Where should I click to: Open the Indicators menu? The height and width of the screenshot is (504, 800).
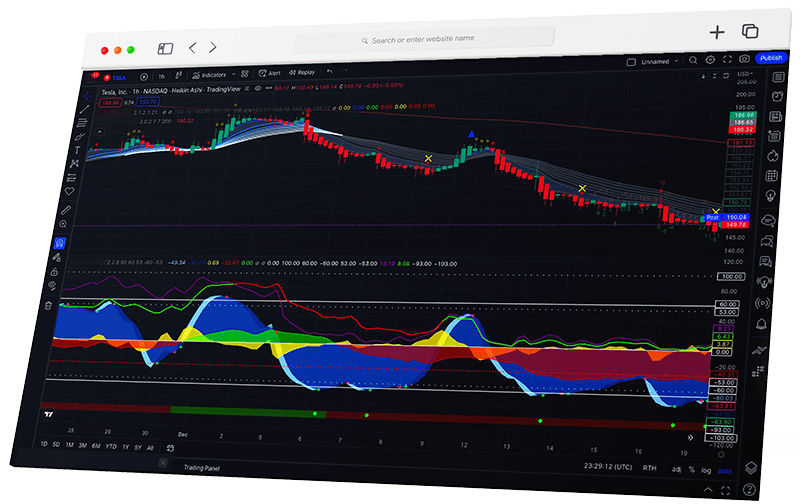[x=212, y=75]
